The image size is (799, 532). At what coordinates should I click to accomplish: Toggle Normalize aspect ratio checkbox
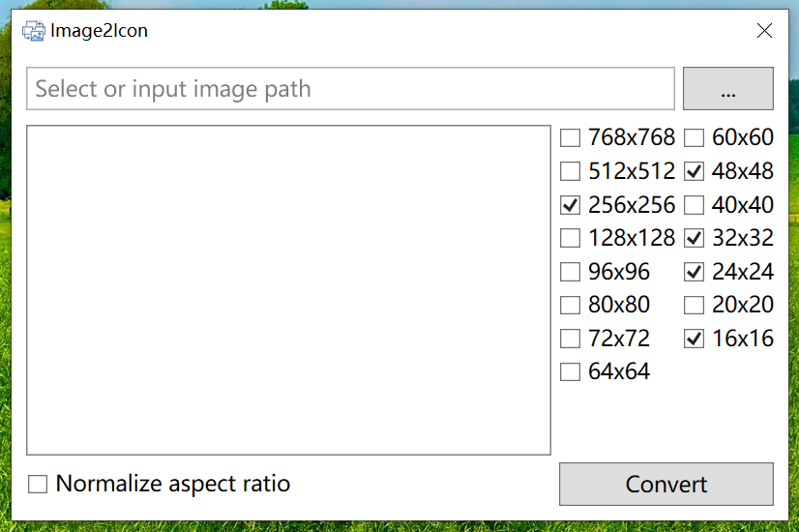[x=38, y=485]
